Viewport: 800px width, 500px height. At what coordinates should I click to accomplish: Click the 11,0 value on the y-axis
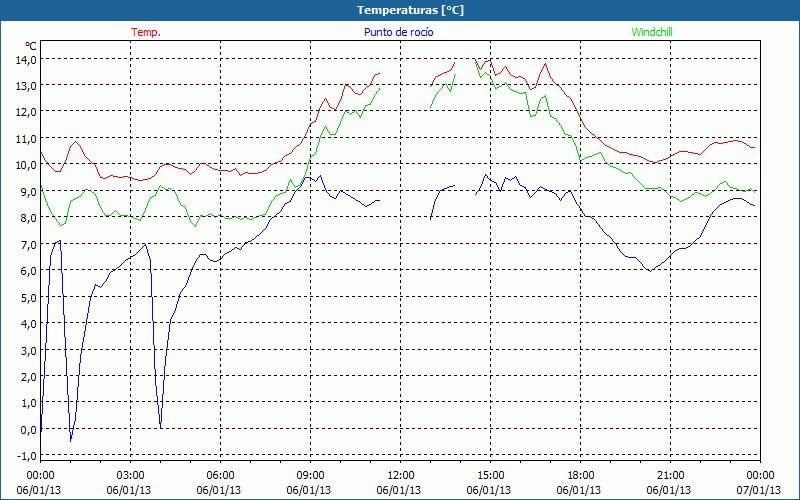[x=26, y=139]
